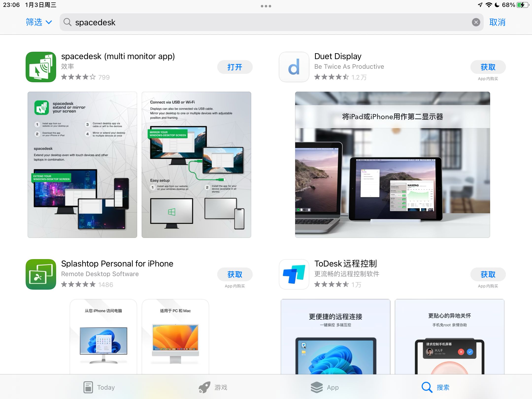Tap the ToDesk app icon
This screenshot has height=399, width=532.
294,274
